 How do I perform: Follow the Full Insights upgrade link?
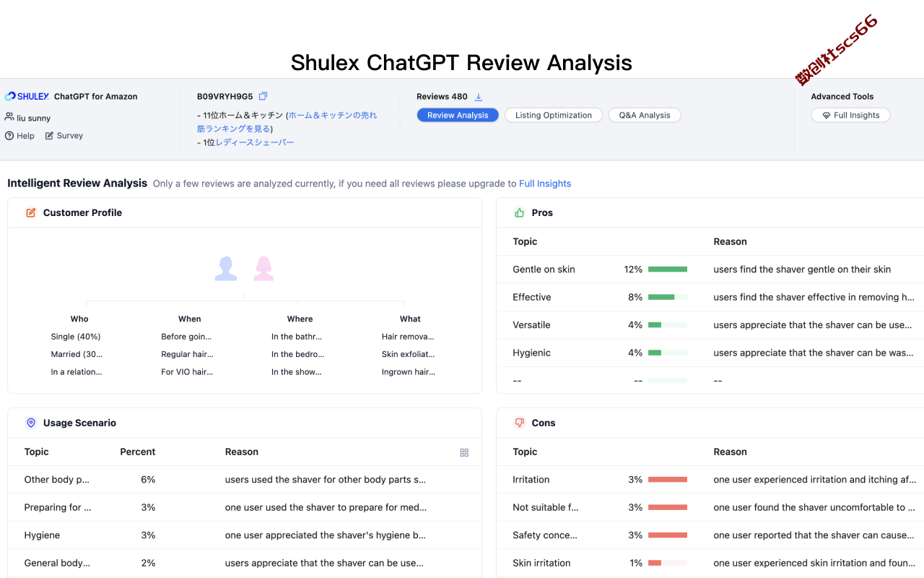pyautogui.click(x=545, y=184)
